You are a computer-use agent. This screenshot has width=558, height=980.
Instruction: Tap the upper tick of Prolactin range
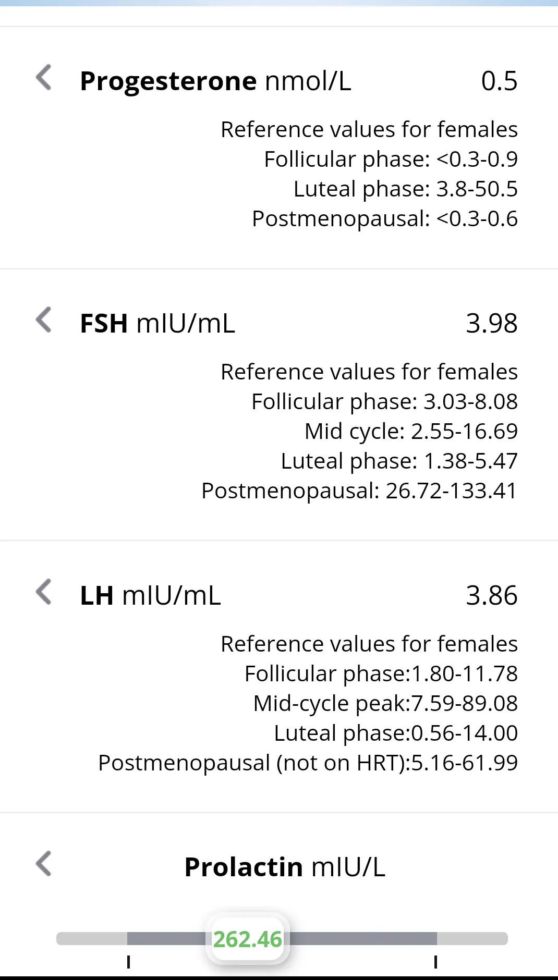coord(435,962)
